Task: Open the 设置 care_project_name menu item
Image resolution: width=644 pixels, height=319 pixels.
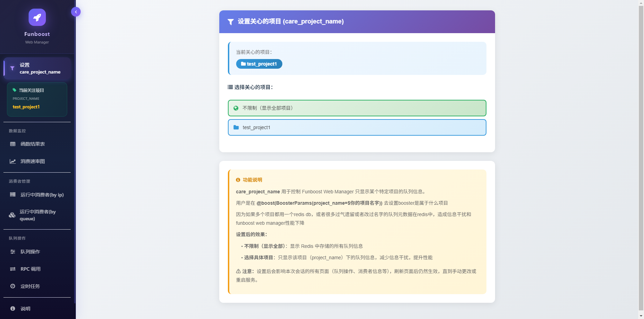Action: (37, 68)
